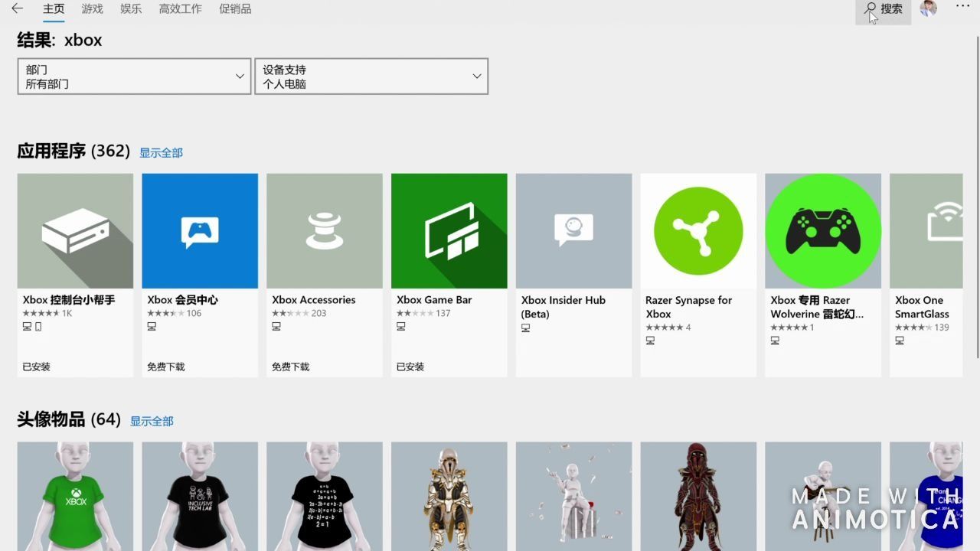Screen dimensions: 980x551
Task: Expand the 部门 所有部门 dropdown
Action: coord(134,77)
